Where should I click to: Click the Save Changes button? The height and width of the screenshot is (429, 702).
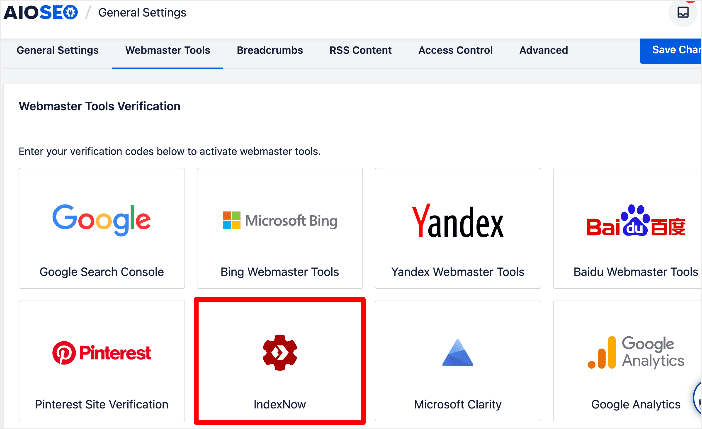671,50
